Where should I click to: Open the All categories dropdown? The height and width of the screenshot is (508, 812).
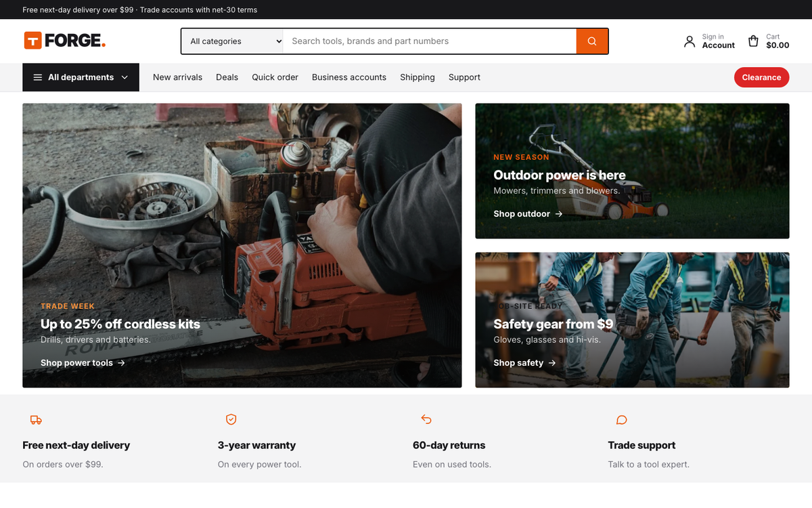232,41
